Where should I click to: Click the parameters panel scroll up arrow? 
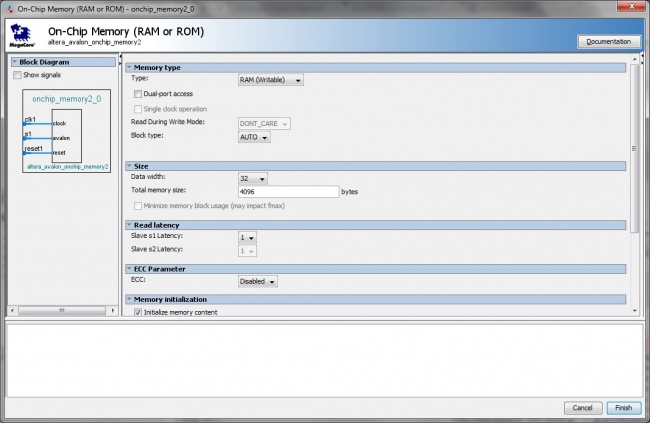pyautogui.click(x=634, y=60)
